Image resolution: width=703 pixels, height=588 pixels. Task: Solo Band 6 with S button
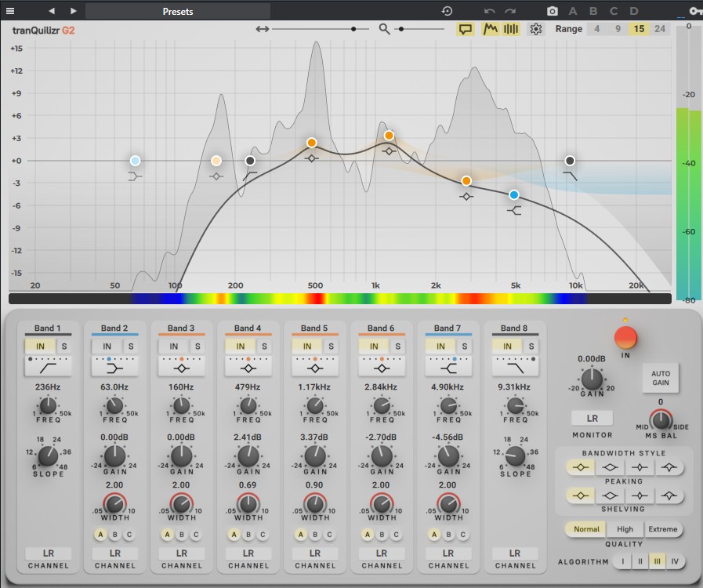click(x=397, y=347)
